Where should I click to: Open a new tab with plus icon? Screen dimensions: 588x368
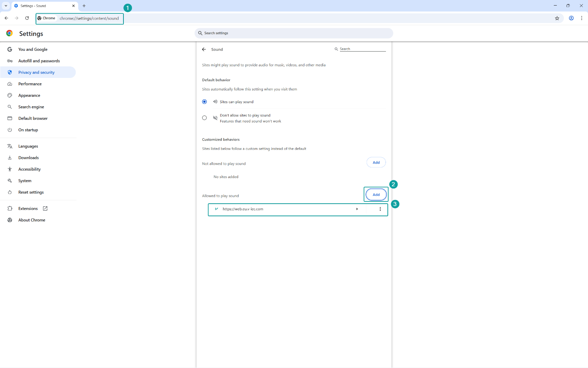[x=84, y=6]
